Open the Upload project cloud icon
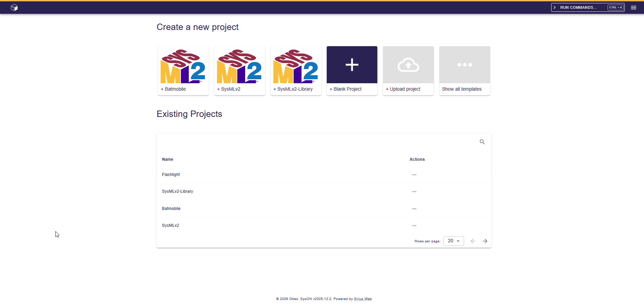This screenshot has height=305, width=644. 408,65
